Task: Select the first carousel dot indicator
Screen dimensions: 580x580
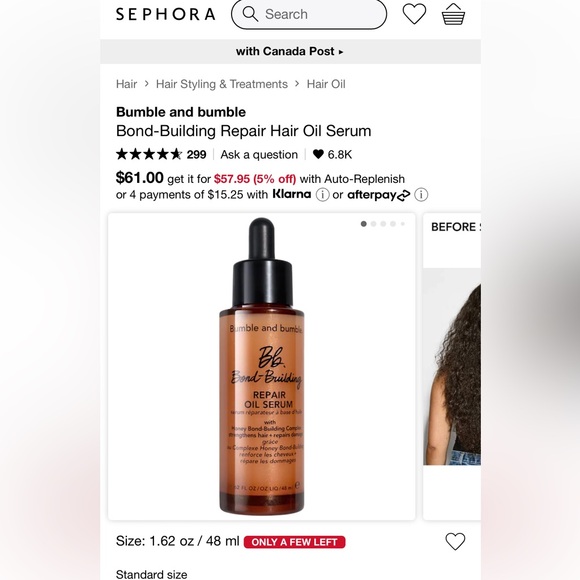Action: click(364, 224)
